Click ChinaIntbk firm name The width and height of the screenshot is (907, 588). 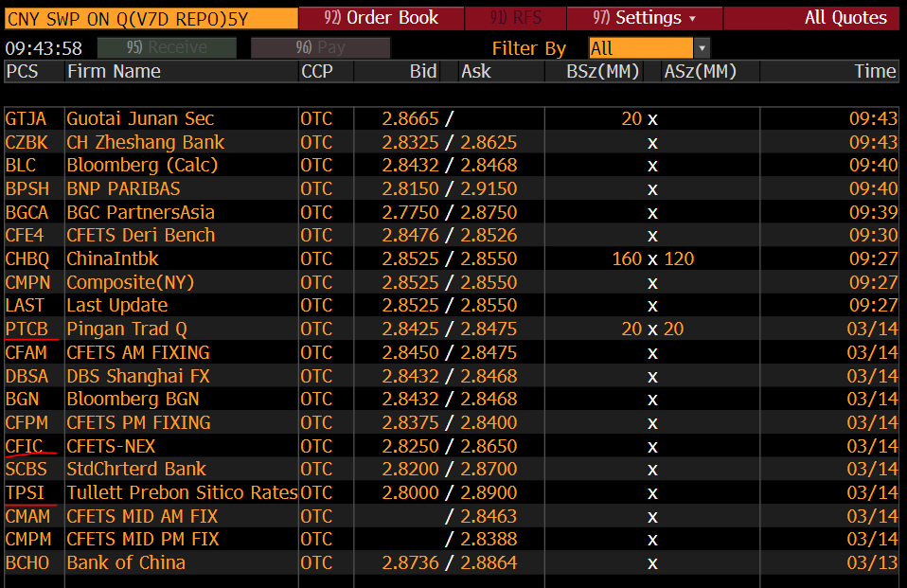(113, 258)
